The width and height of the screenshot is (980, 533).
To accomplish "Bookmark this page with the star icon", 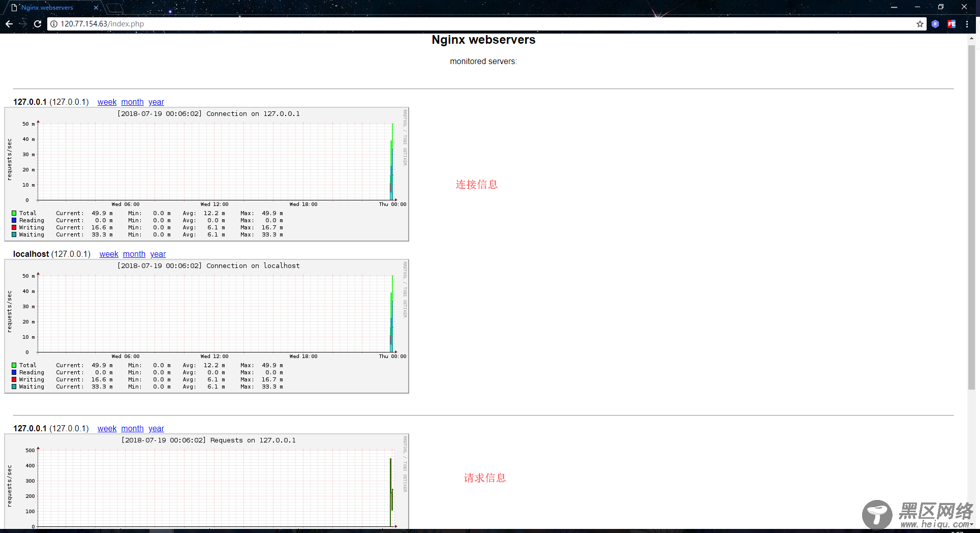I will pyautogui.click(x=920, y=24).
